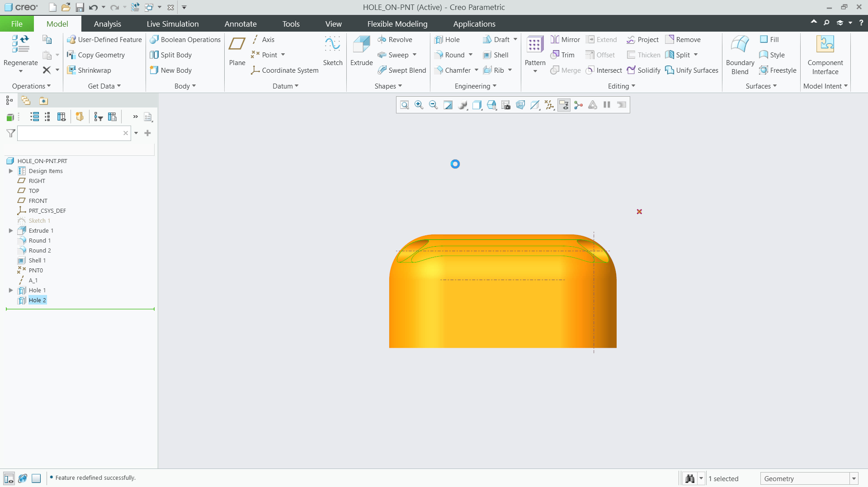Click Unify Surfaces button

click(x=692, y=70)
